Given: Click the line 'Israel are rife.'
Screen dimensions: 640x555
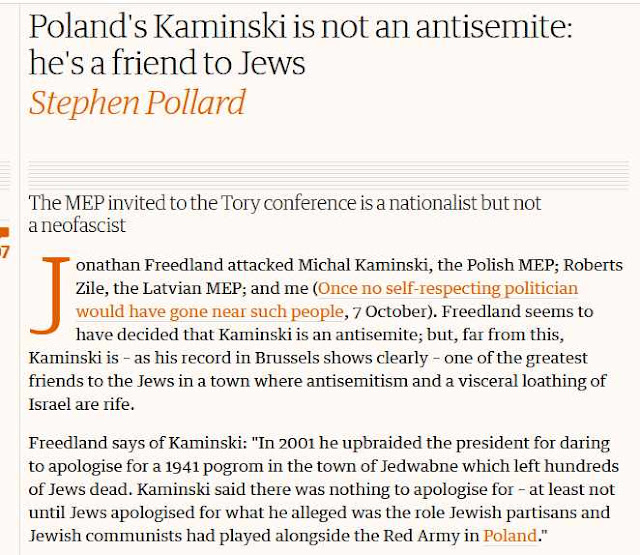Looking at the screenshot, I should [81, 404].
